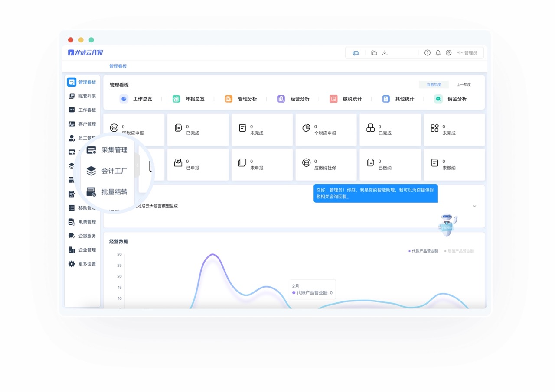
Task: Click the 管理看板 panel heading text
Action: point(119,85)
